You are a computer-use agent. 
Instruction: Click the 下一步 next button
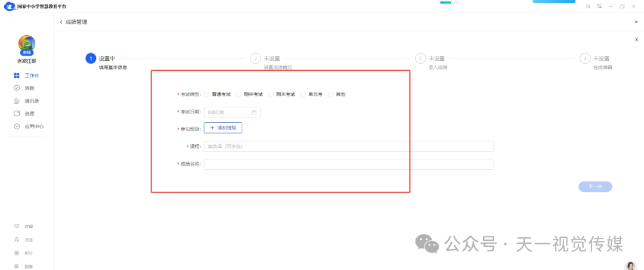[595, 187]
